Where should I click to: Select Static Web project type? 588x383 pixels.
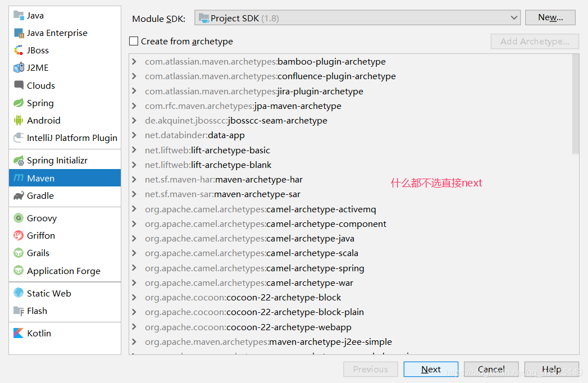(65, 293)
